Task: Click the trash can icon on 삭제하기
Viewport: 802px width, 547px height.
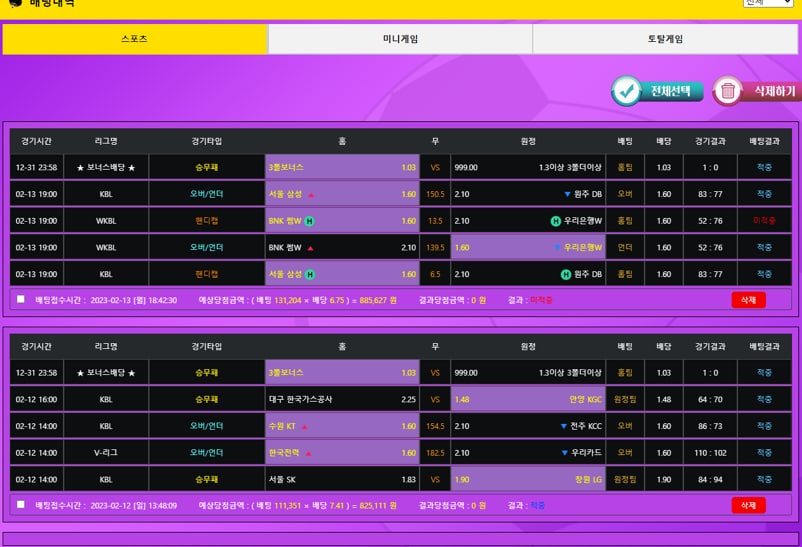Action: [x=728, y=92]
